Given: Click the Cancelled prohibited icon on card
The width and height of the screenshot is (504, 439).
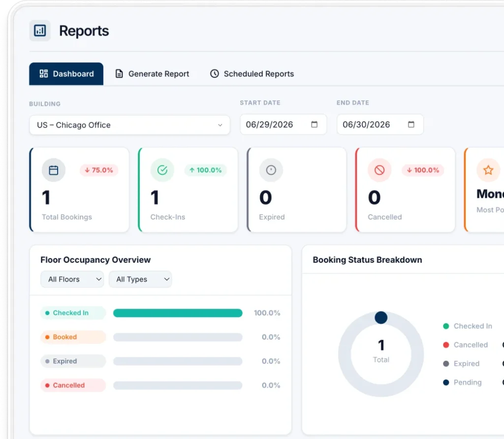Looking at the screenshot, I should point(379,170).
